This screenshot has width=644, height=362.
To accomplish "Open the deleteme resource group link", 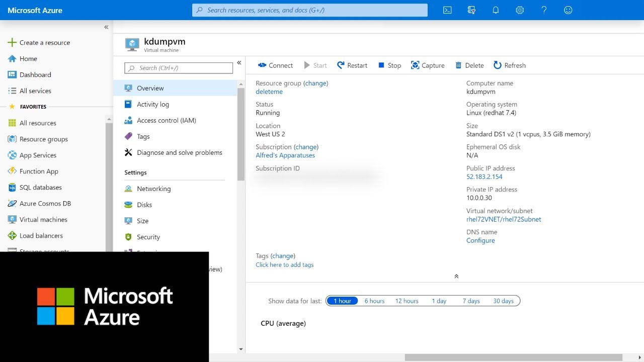I will pyautogui.click(x=269, y=92).
